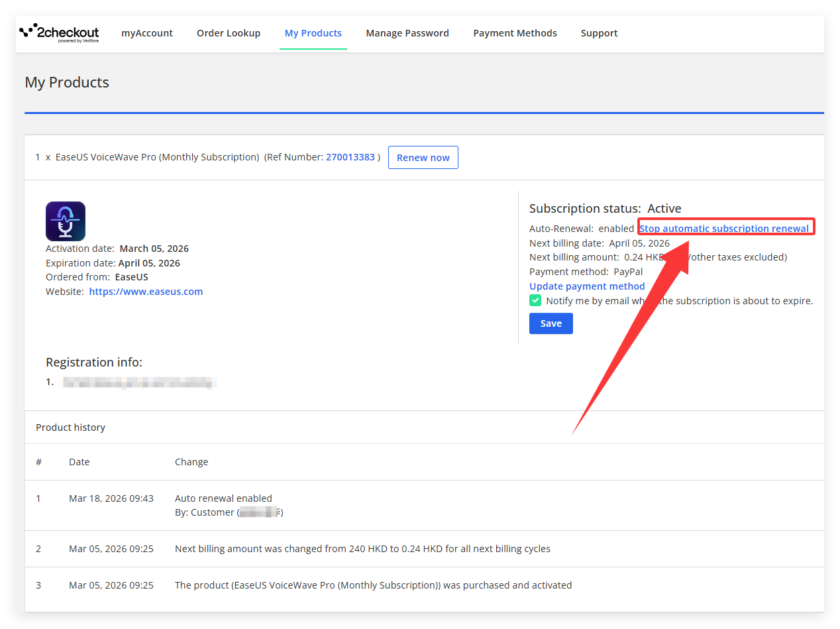The image size is (840, 629).
Task: Open reference number 270013383 link
Action: click(x=350, y=157)
